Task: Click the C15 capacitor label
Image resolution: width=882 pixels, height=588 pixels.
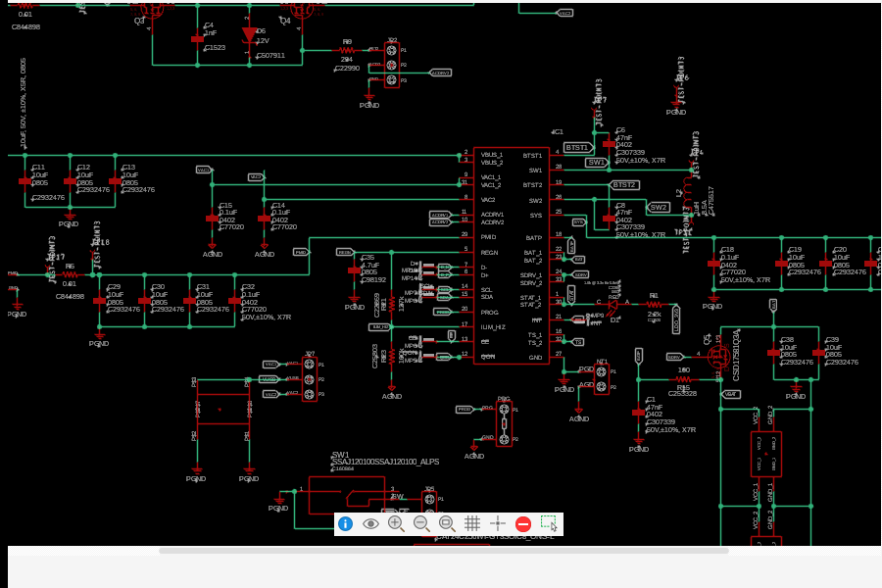Action: click(x=225, y=206)
